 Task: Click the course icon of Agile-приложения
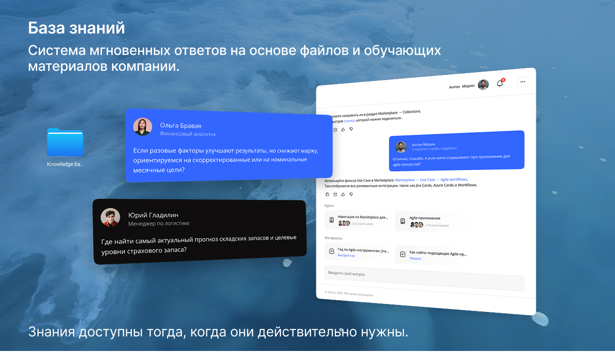(x=402, y=221)
